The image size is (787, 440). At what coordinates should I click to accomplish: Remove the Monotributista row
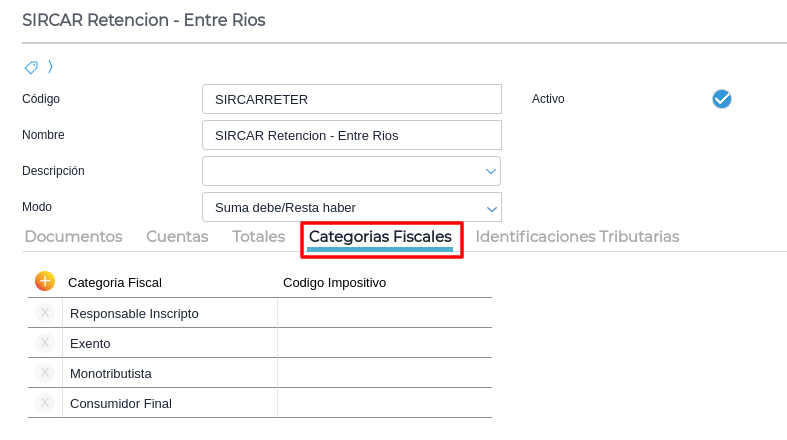(x=45, y=373)
